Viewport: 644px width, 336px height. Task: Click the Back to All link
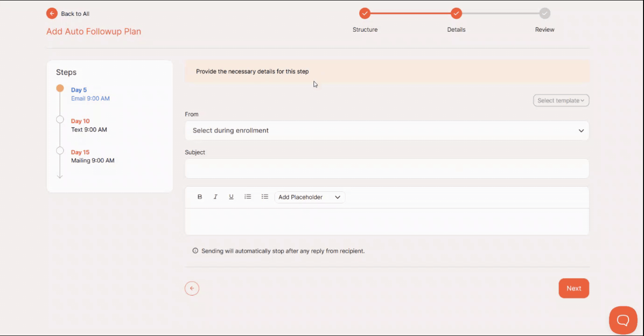[x=75, y=14]
